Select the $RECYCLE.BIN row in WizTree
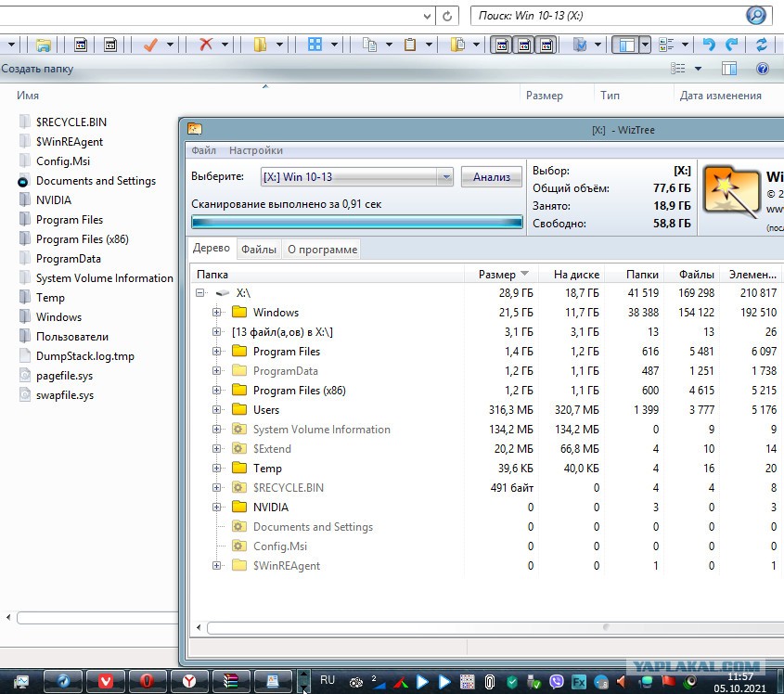The image size is (784, 694). click(485, 488)
